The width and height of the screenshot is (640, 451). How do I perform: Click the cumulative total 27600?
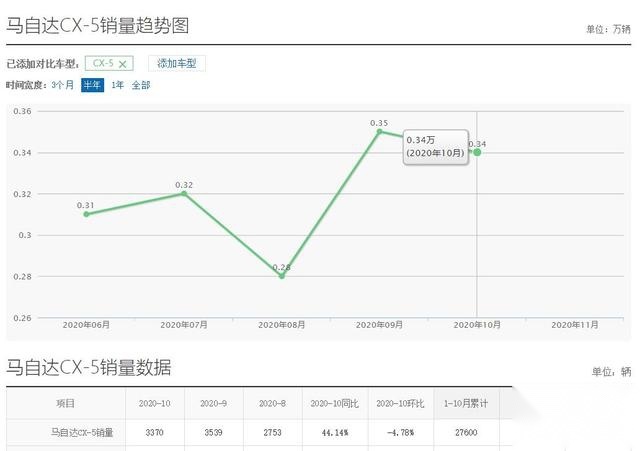pyautogui.click(x=466, y=432)
